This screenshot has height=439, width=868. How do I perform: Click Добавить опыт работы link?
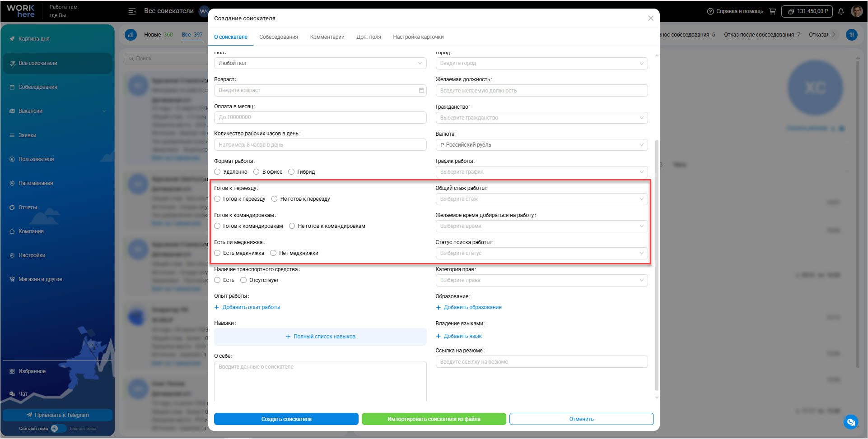point(247,307)
